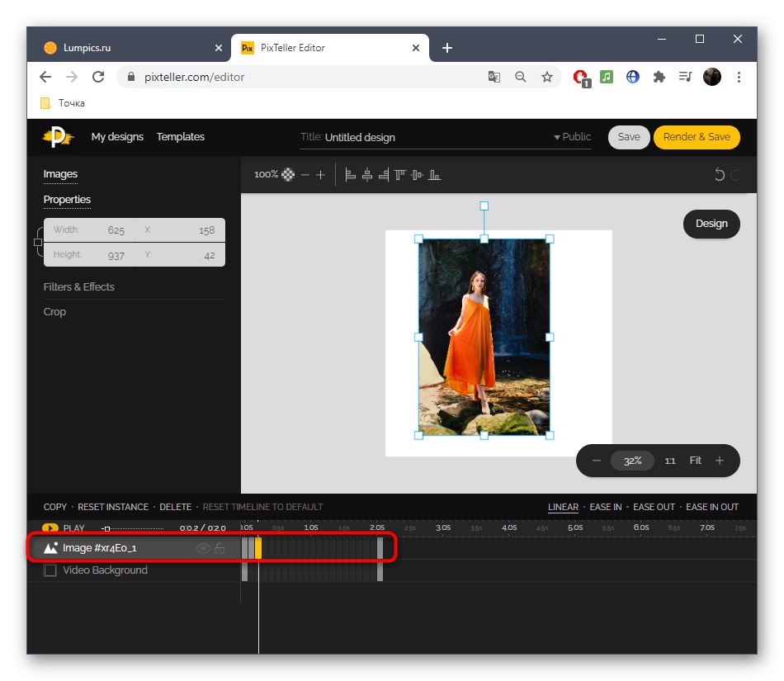Screen dimensions: 784x681
Task: Align the image to the right edge
Action: pos(383,175)
